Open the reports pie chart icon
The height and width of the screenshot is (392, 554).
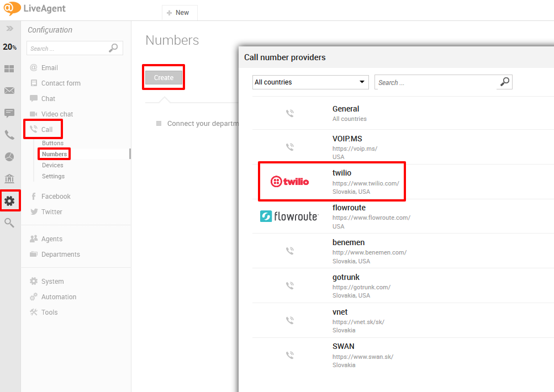click(9, 157)
